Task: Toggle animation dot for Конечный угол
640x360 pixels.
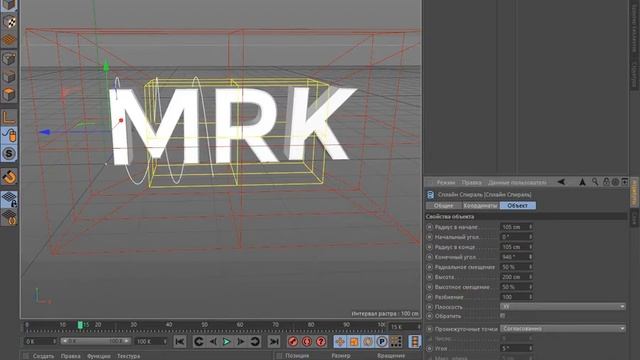Action: (x=429, y=257)
